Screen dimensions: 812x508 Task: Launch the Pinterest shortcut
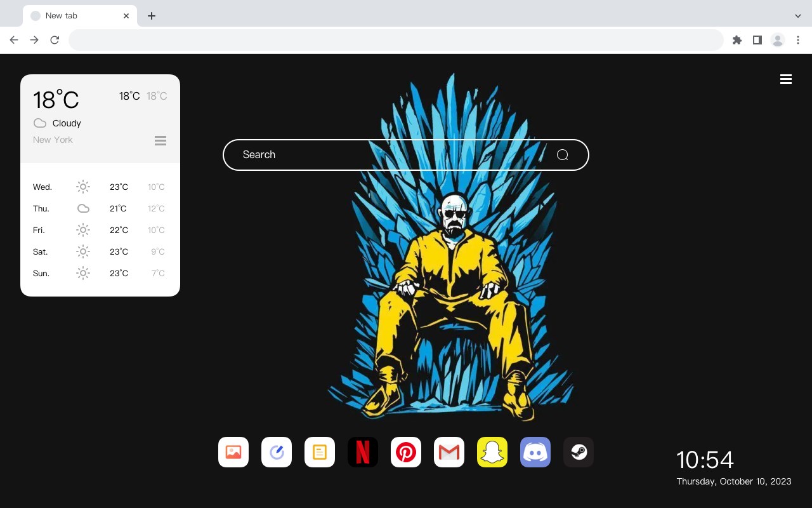[x=406, y=452]
